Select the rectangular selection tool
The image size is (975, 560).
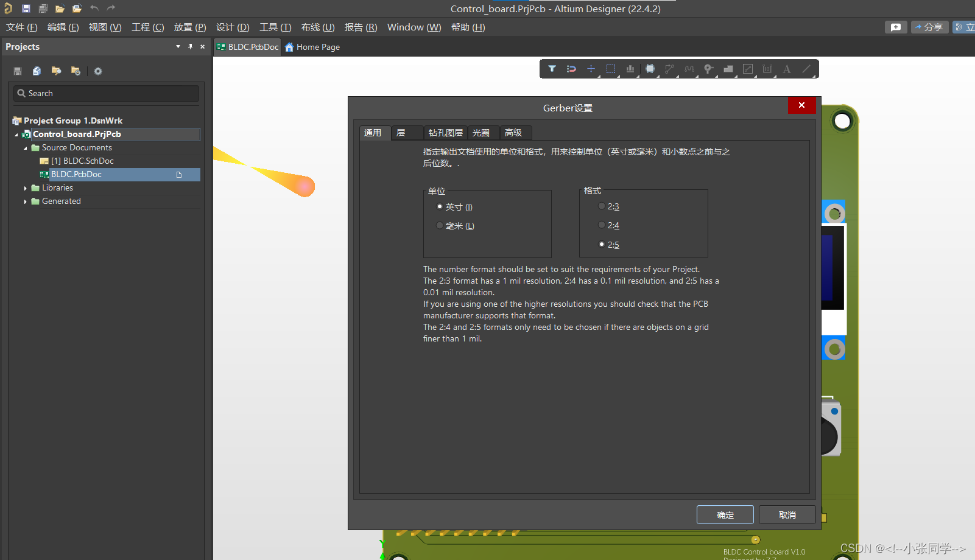pyautogui.click(x=611, y=69)
